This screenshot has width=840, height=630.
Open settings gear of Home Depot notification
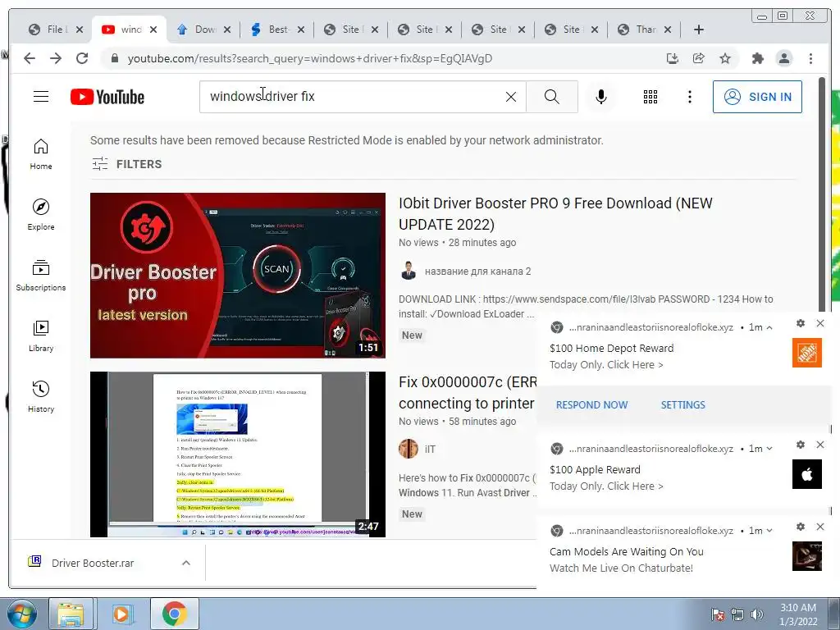pyautogui.click(x=801, y=323)
